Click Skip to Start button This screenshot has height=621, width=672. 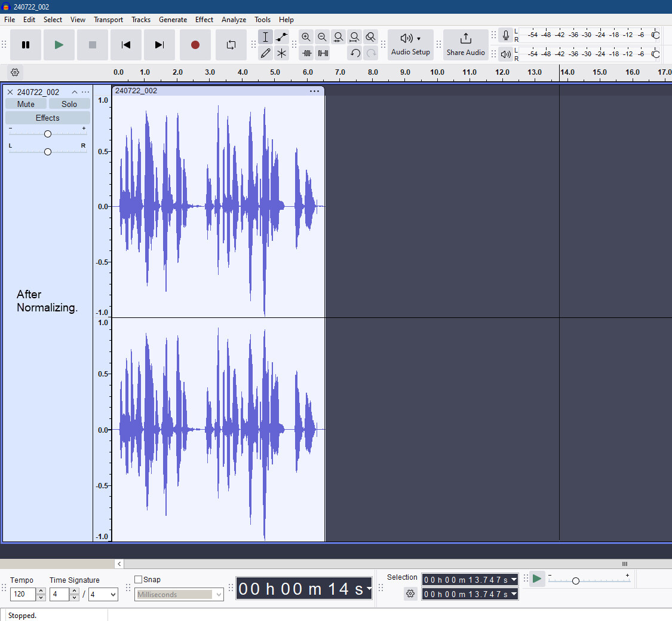125,45
